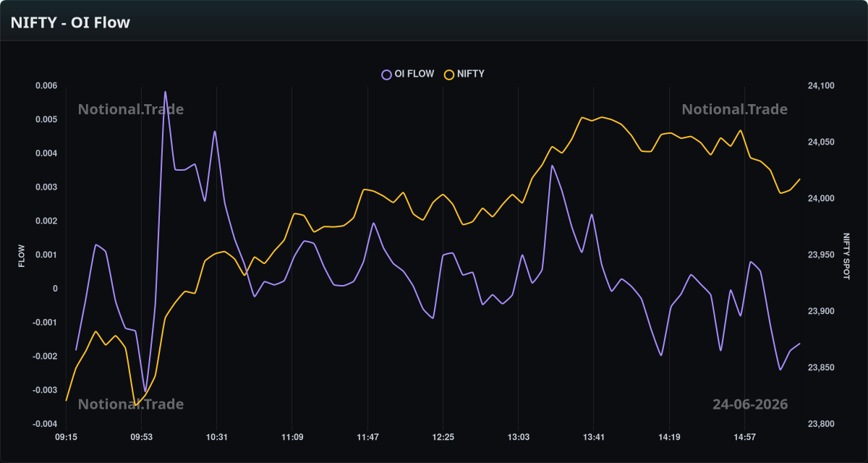Click the 0.006 flow axis value

pyautogui.click(x=46, y=86)
